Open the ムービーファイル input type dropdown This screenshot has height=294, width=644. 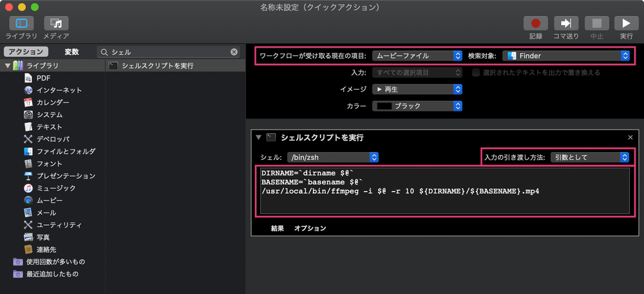(417, 56)
